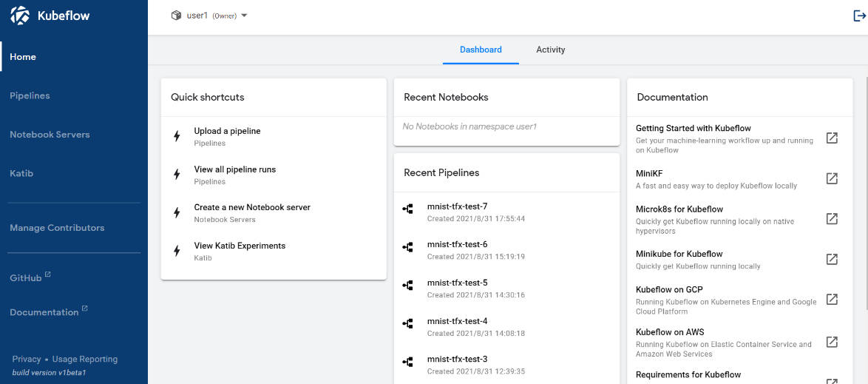Click external link icon for Microk8s for Kubeflow
868x384 pixels.
tap(832, 218)
